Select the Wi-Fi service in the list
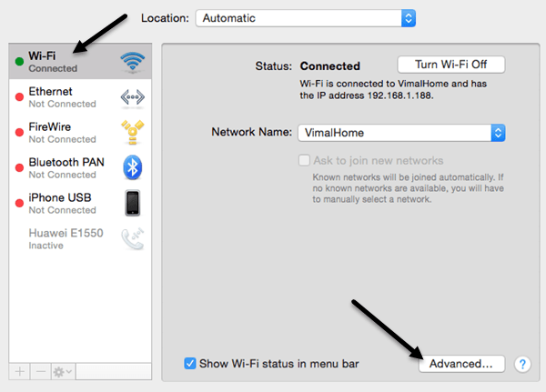The image size is (546, 392). click(x=80, y=62)
